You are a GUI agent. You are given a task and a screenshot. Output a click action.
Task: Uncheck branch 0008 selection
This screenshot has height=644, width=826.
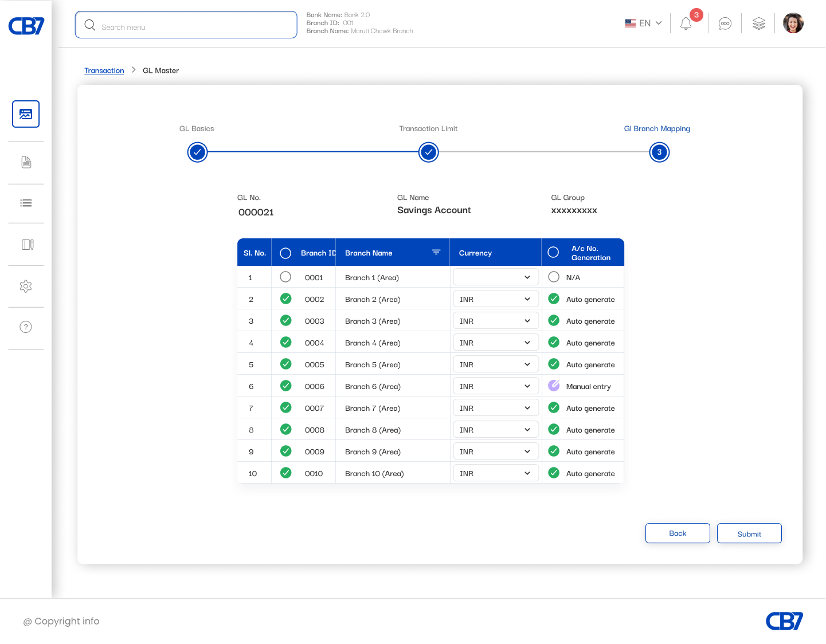coord(285,429)
